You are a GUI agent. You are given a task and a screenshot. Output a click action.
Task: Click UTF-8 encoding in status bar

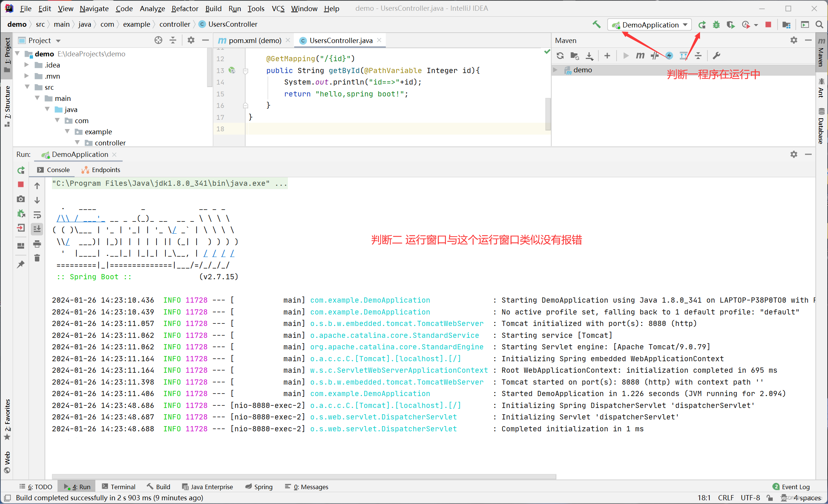tap(750, 498)
